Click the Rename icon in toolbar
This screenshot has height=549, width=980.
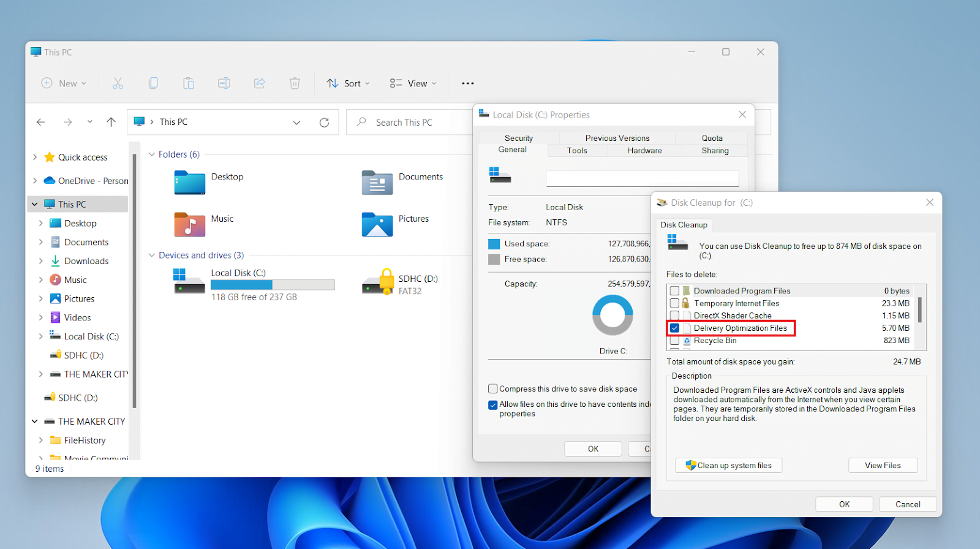pyautogui.click(x=224, y=83)
